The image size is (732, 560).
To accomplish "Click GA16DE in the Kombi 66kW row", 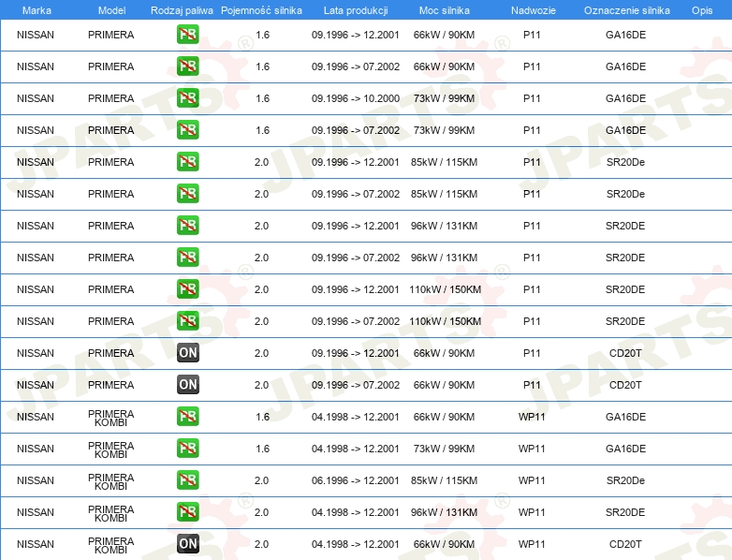I will coord(625,417).
